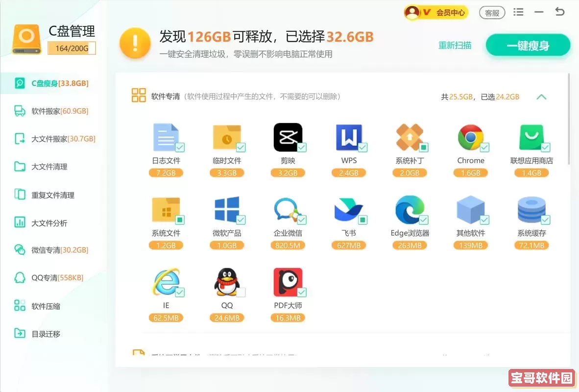579x392 pixels.
Task: Select the 企业微信 icon
Action: [288, 210]
